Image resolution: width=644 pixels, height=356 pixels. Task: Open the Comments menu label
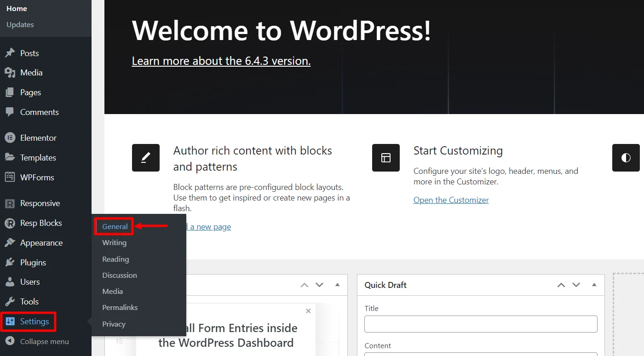40,112
